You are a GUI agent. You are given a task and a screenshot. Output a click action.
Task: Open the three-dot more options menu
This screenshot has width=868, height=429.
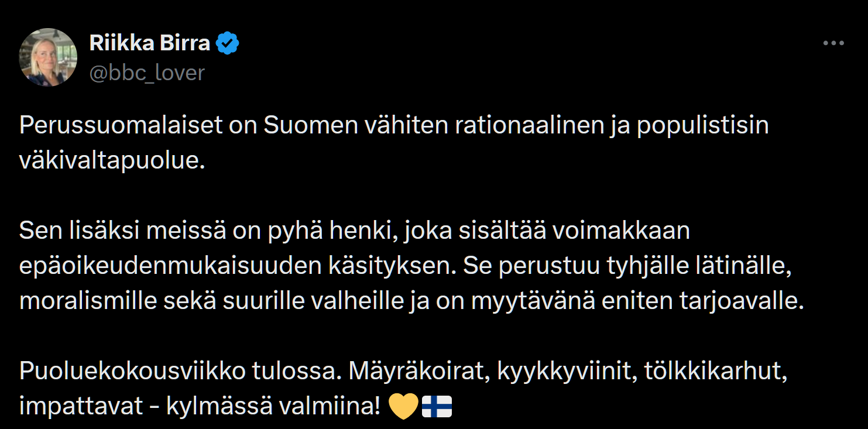833,44
